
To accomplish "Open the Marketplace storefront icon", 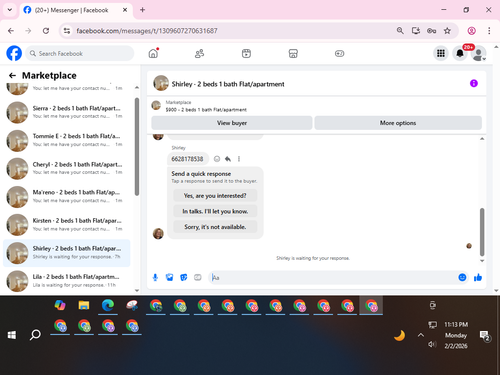I will point(293,53).
